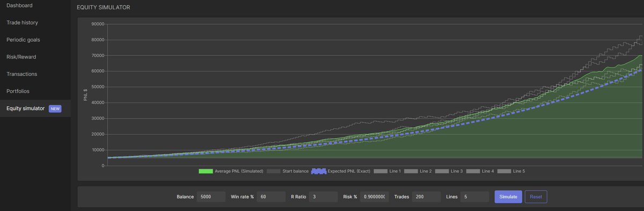Click the Trades input field

click(x=426, y=197)
